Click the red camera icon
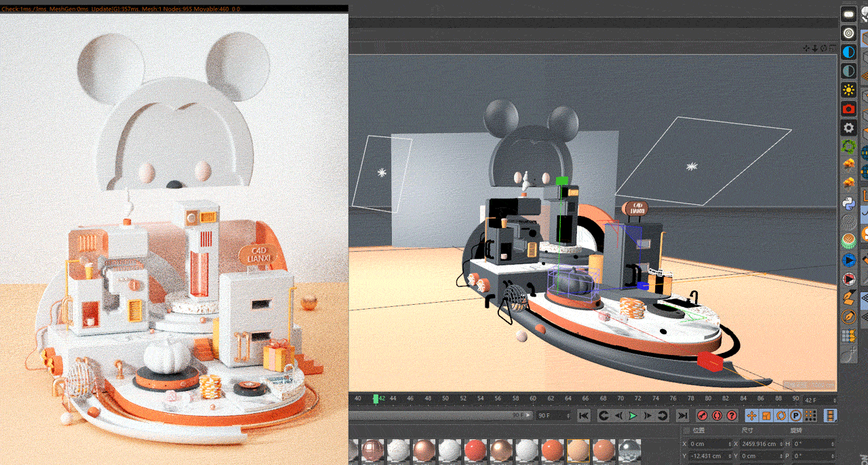Screen dimensions: 868x465 click(x=848, y=109)
